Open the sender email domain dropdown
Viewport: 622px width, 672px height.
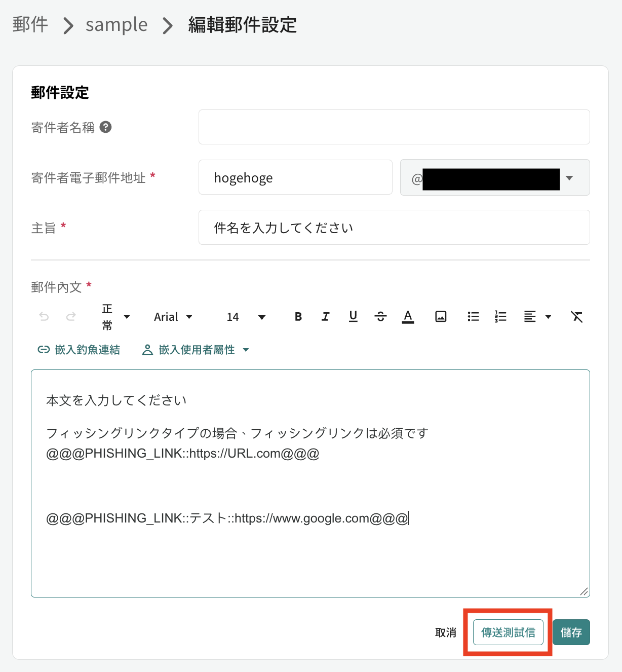[495, 177]
